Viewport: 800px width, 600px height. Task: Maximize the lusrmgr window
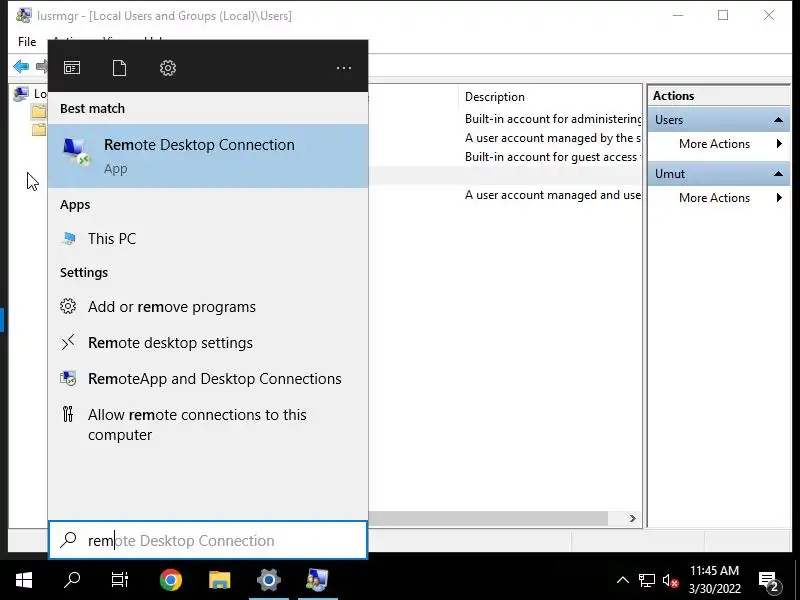pyautogui.click(x=723, y=15)
